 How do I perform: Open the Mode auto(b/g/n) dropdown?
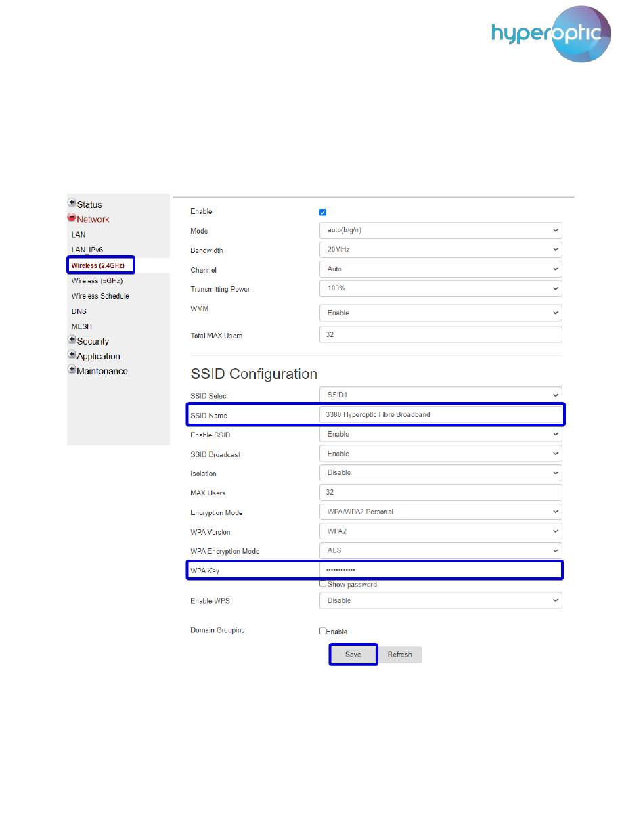click(441, 231)
